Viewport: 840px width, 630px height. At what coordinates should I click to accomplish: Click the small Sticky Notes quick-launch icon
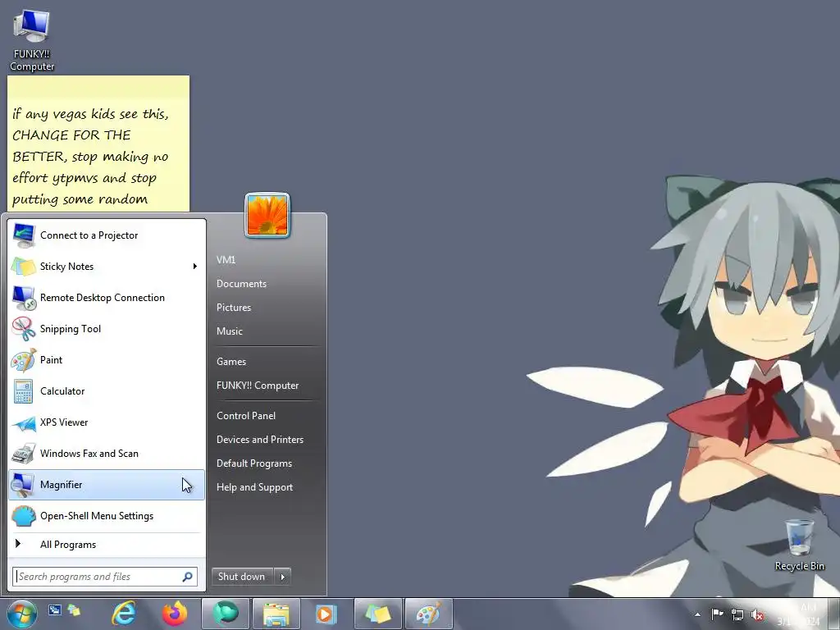(74, 609)
